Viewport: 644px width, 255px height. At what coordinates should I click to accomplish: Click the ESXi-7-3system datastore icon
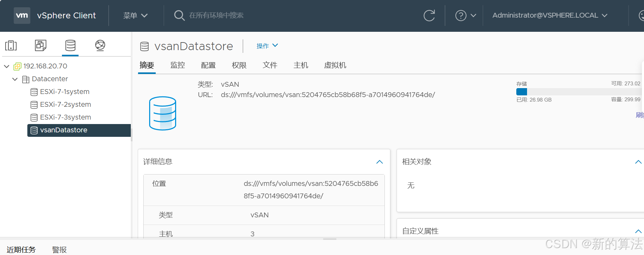34,117
